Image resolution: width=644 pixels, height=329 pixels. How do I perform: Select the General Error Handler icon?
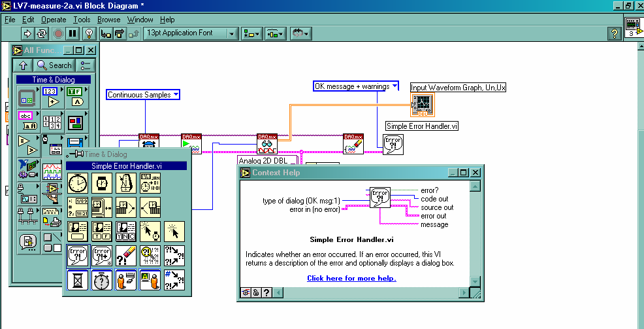click(102, 256)
